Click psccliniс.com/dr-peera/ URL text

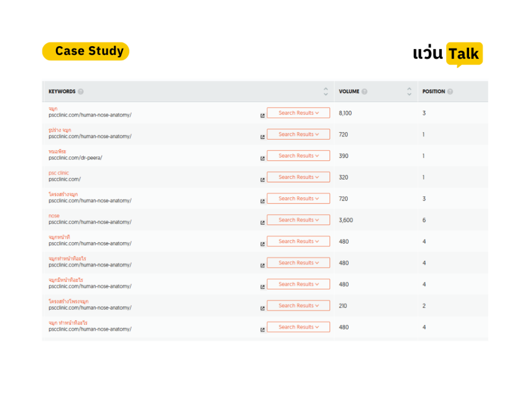(75, 158)
